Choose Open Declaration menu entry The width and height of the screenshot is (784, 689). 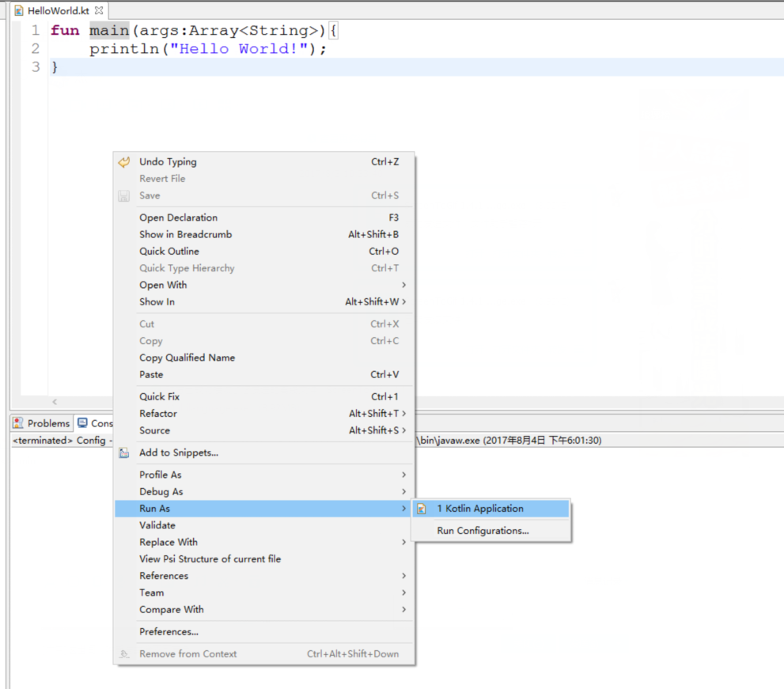pos(264,218)
